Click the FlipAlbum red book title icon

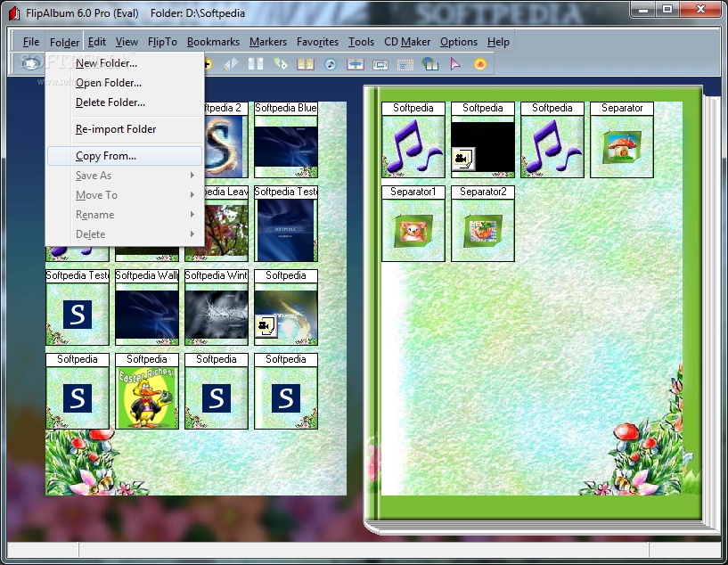point(14,13)
